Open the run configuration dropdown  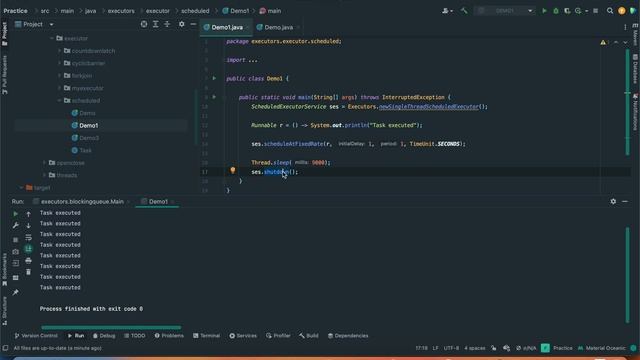[504, 11]
